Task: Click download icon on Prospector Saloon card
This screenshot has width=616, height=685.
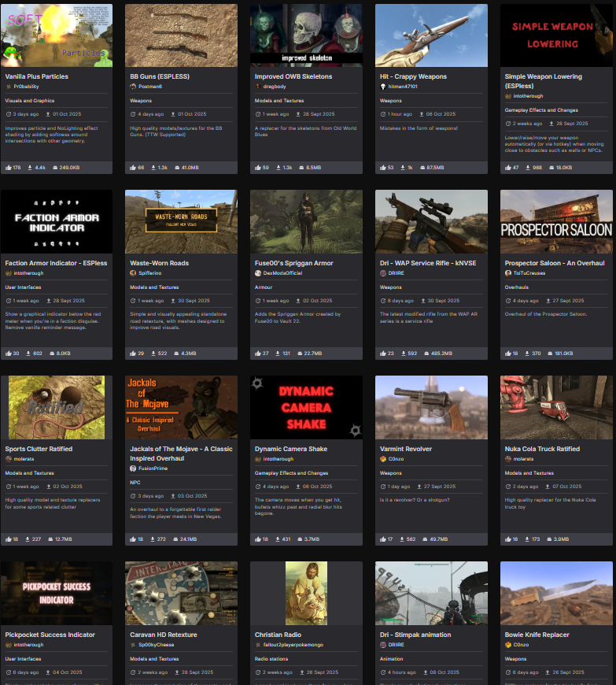Action: (527, 353)
